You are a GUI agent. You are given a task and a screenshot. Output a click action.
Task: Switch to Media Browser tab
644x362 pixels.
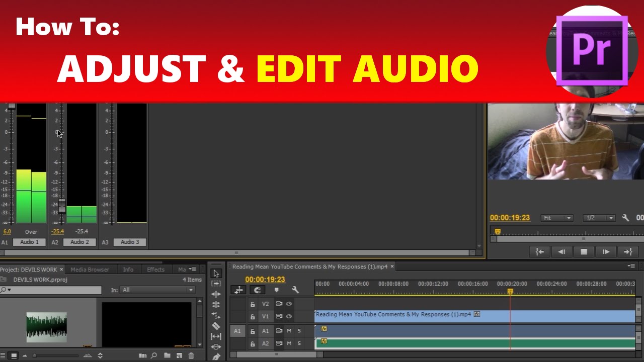pos(90,269)
